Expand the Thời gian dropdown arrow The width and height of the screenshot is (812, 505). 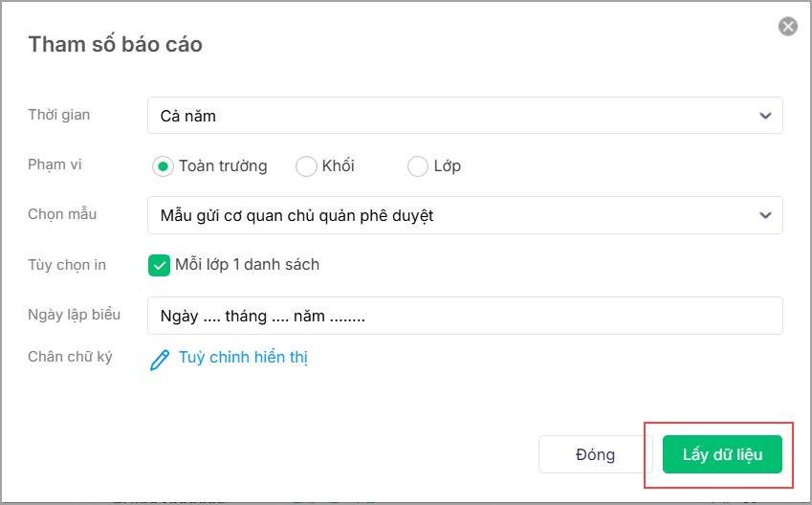coord(765,116)
